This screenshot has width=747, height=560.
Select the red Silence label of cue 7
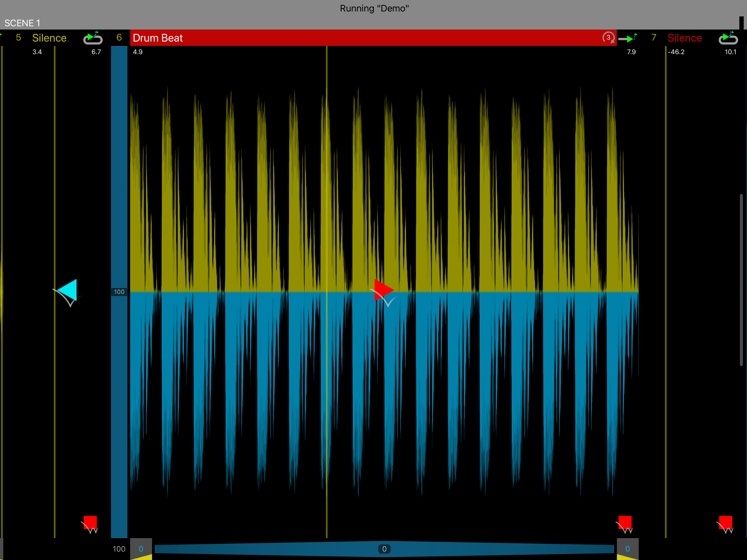click(x=685, y=38)
